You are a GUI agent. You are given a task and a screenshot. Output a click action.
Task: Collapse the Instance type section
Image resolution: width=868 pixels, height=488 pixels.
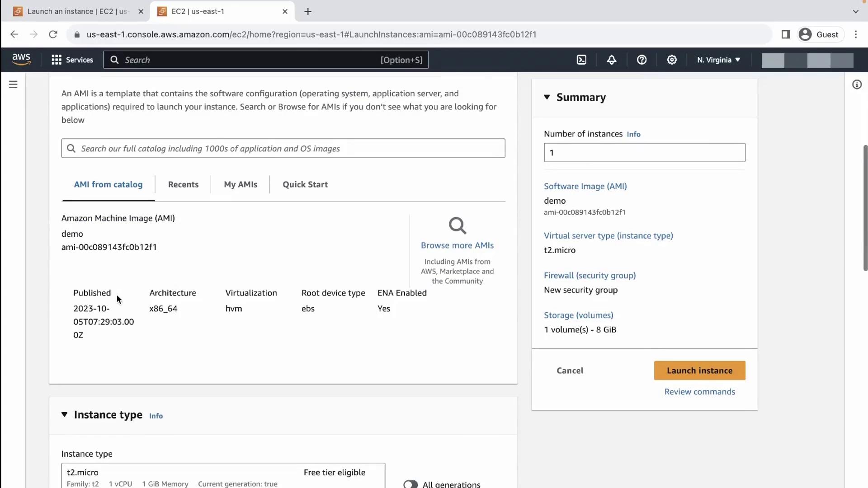point(65,415)
